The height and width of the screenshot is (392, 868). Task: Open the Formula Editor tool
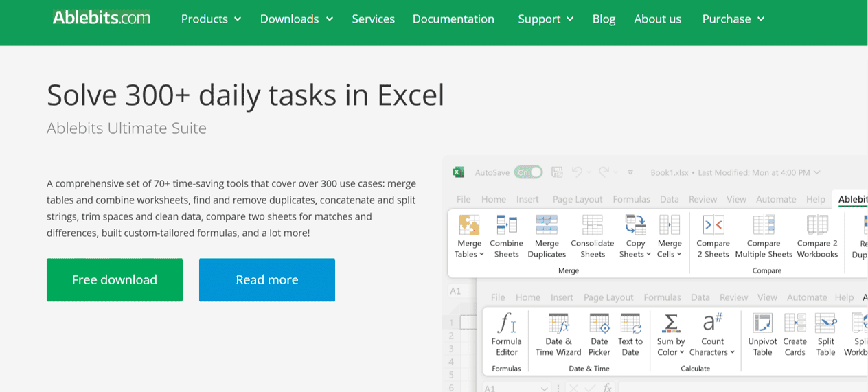pyautogui.click(x=506, y=334)
